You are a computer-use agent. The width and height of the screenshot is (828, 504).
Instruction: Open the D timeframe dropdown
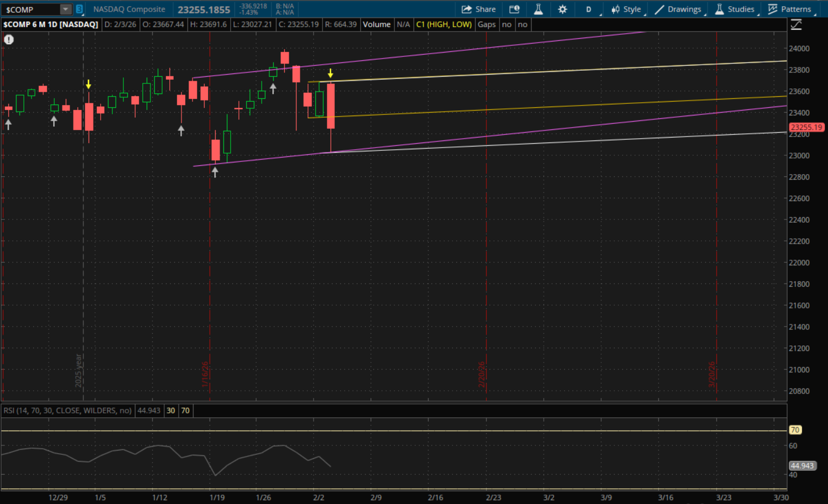tap(589, 9)
